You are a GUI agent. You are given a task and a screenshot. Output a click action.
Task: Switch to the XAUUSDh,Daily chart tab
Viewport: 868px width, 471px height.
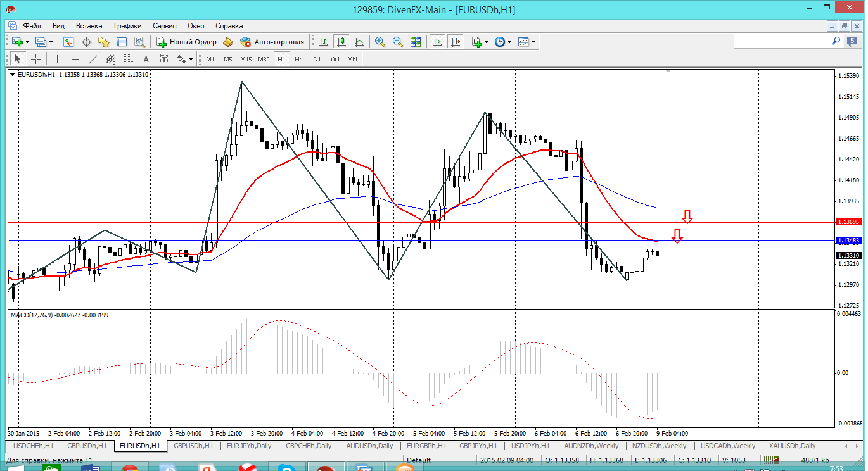point(793,446)
